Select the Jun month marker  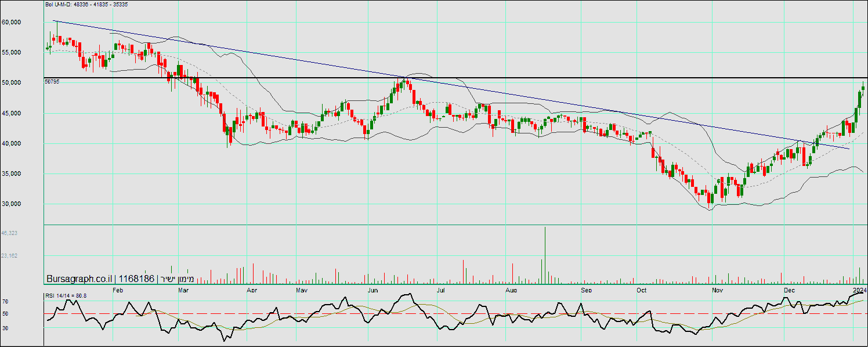point(373,289)
